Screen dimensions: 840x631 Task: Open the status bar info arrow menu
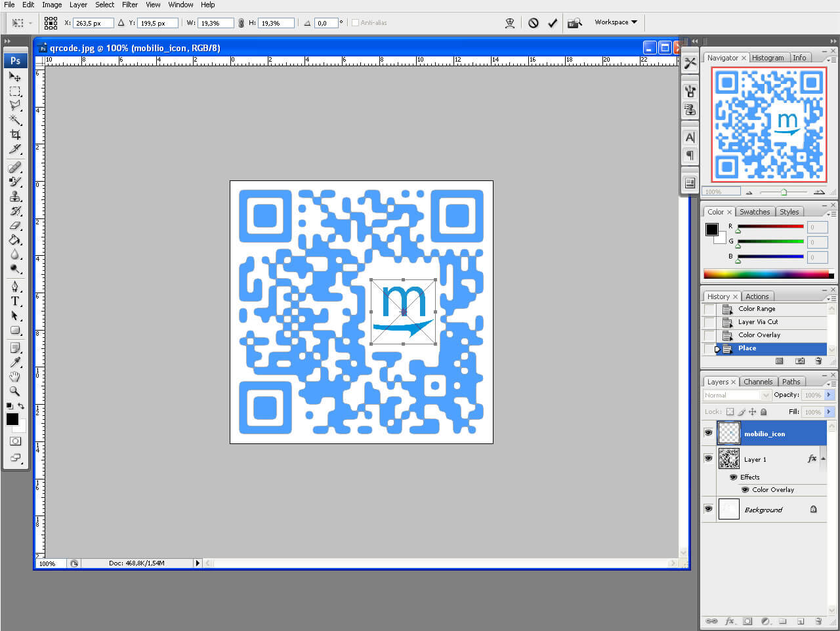[x=198, y=563]
